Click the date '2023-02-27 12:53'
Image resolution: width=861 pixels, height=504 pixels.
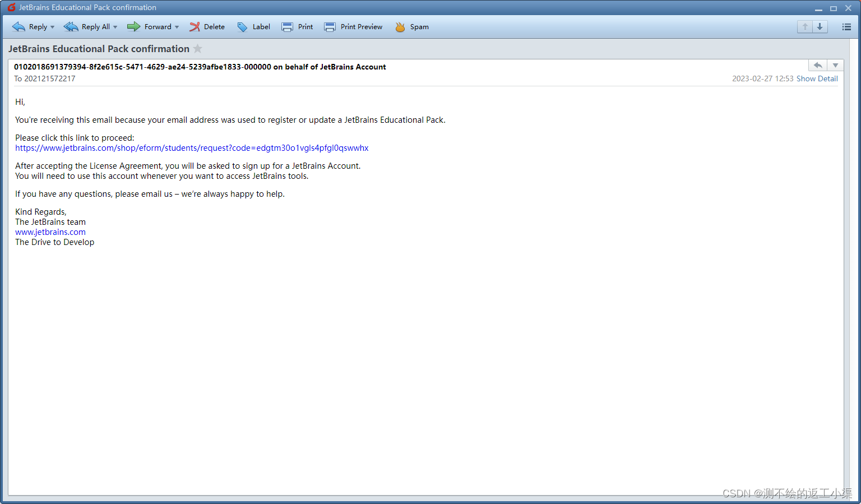click(762, 78)
